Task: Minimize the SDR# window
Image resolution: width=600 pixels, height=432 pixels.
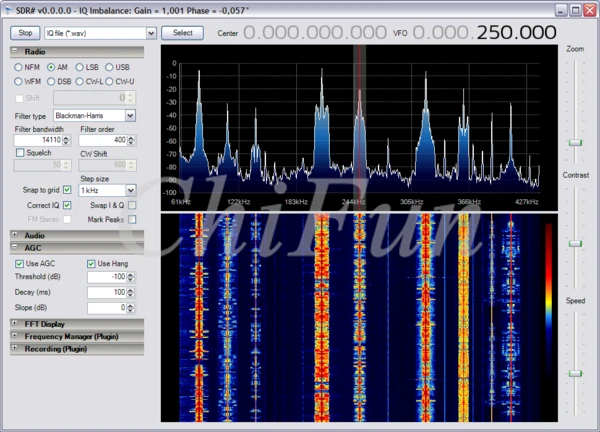Action: [x=561, y=10]
